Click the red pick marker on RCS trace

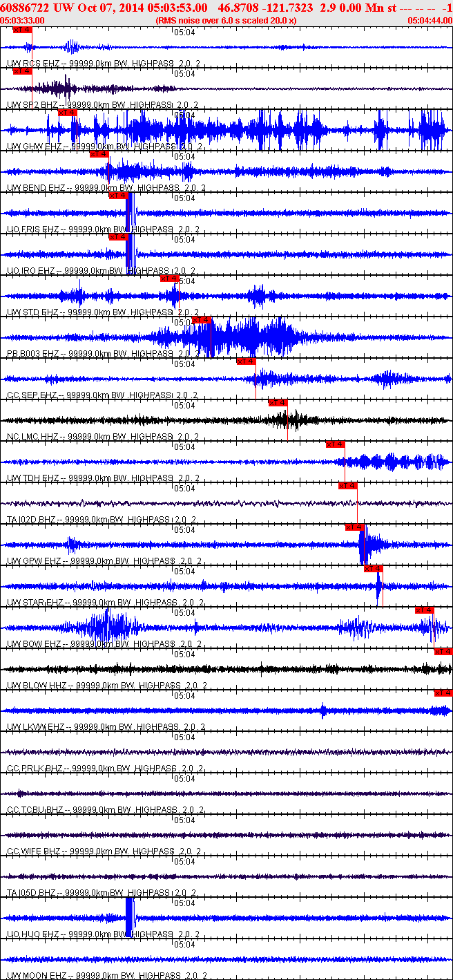pos(22,30)
